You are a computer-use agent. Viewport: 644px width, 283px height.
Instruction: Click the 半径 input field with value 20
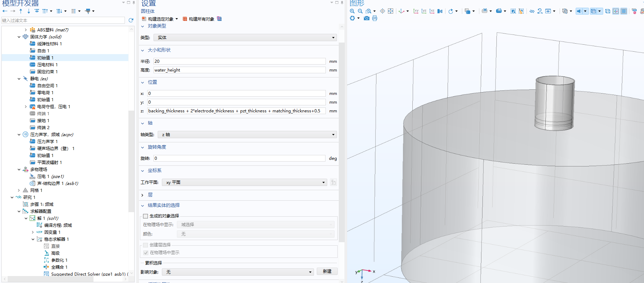pyautogui.click(x=240, y=61)
